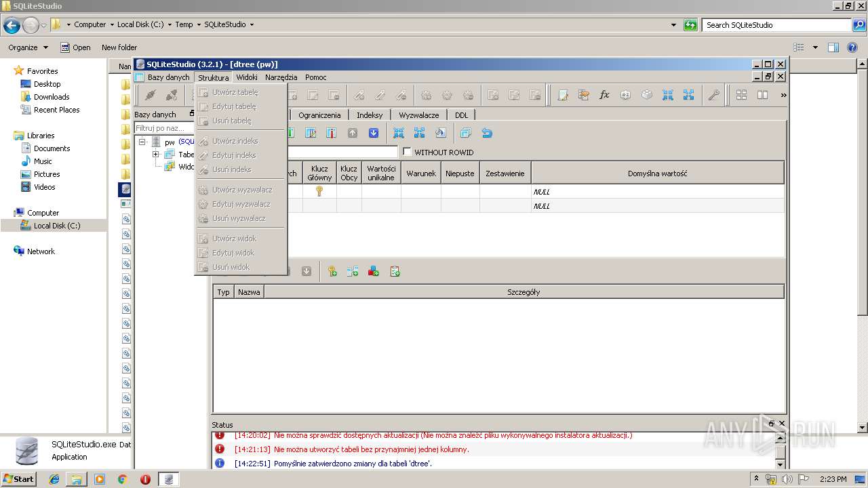The image size is (868, 488).
Task: Toggle the WITHOUT ROWID checkbox
Action: [407, 152]
